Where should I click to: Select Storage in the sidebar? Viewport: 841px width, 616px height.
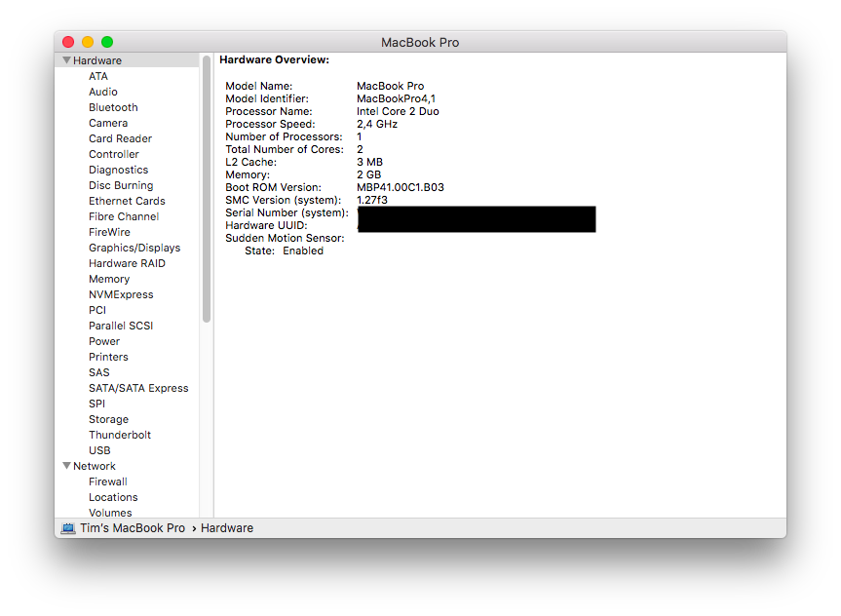[108, 419]
